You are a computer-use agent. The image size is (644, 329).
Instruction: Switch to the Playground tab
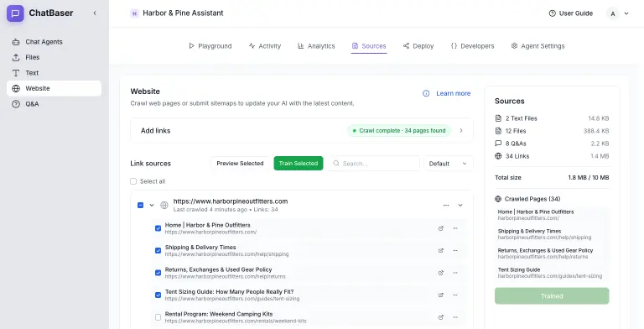[210, 46]
